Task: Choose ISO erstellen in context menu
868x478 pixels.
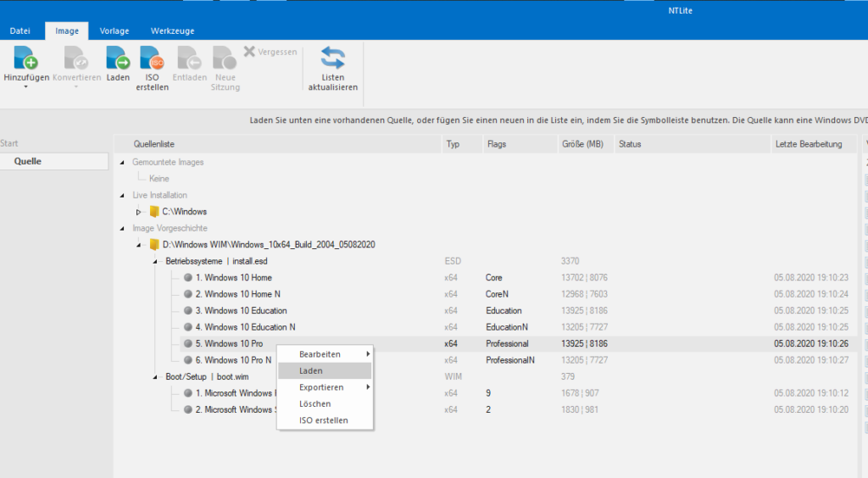Action: (x=325, y=420)
